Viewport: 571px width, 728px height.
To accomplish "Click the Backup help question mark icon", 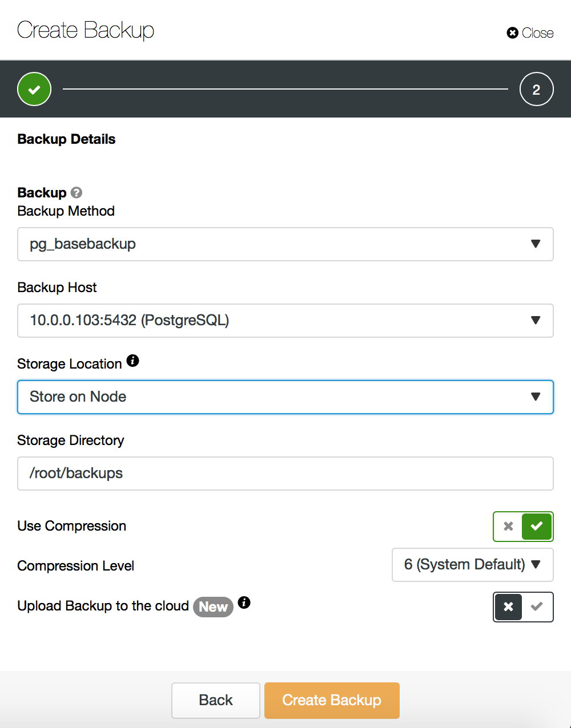I will pos(77,193).
